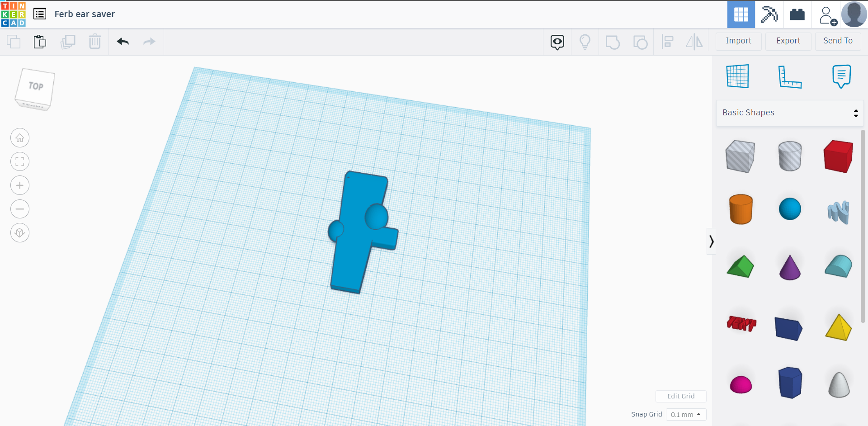The height and width of the screenshot is (426, 868).
Task: Undo the last action
Action: pyautogui.click(x=123, y=42)
